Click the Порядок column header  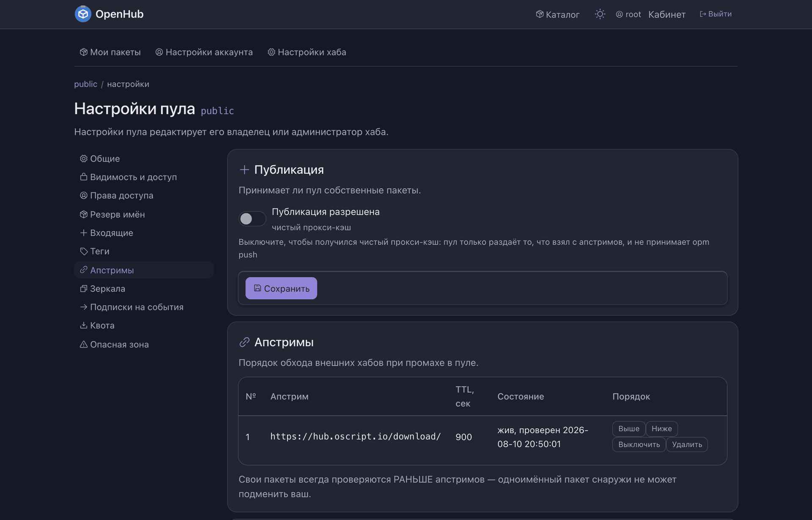[631, 397]
